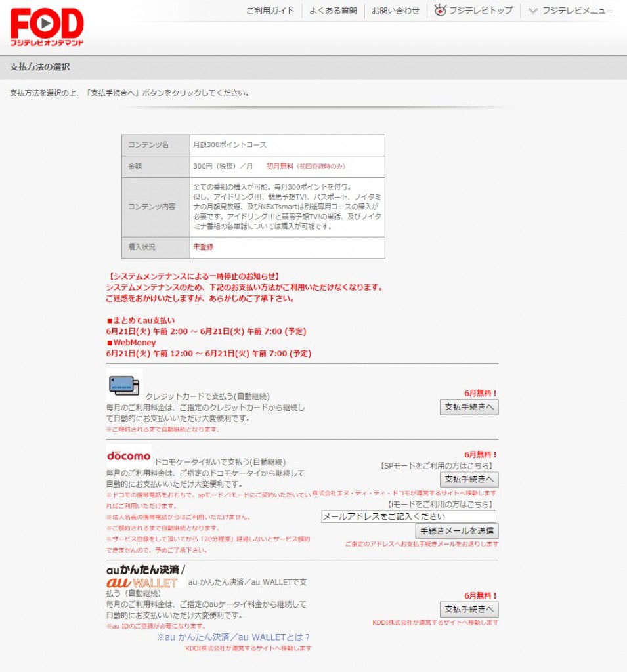Image resolution: width=627 pixels, height=672 pixels.
Task: Expand フジテレビメニュー using its chevron arrow
Action: (x=533, y=10)
